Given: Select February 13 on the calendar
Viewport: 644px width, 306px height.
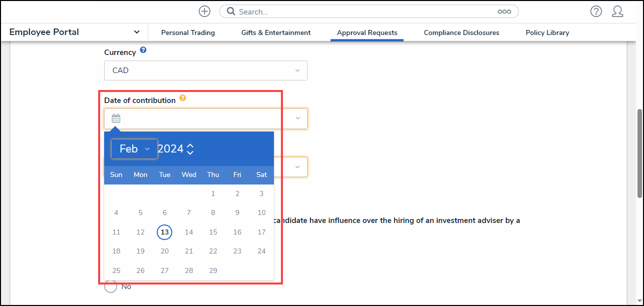Looking at the screenshot, I should pyautogui.click(x=164, y=231).
